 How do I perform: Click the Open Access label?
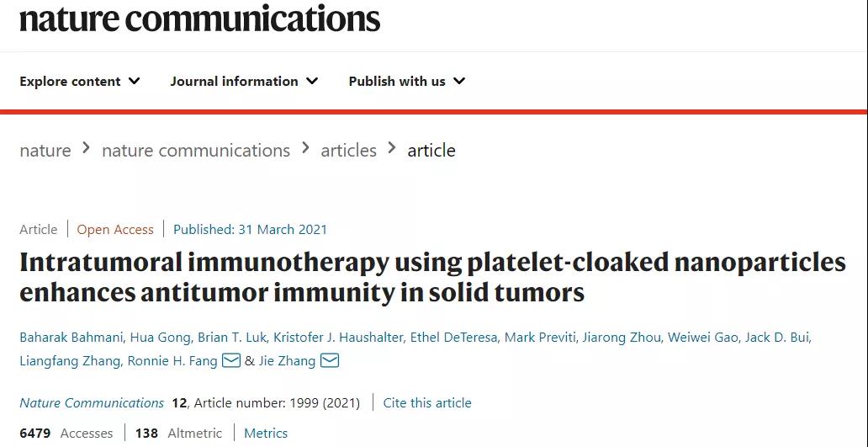115,229
